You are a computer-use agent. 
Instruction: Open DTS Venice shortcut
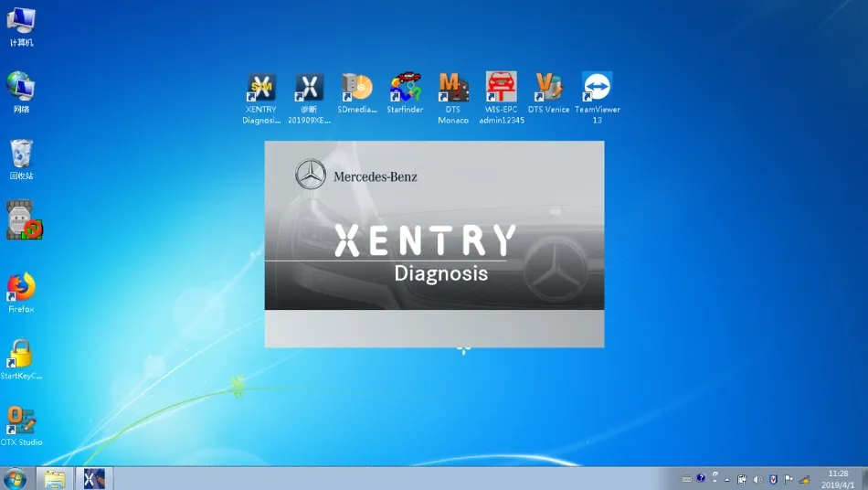click(548, 89)
